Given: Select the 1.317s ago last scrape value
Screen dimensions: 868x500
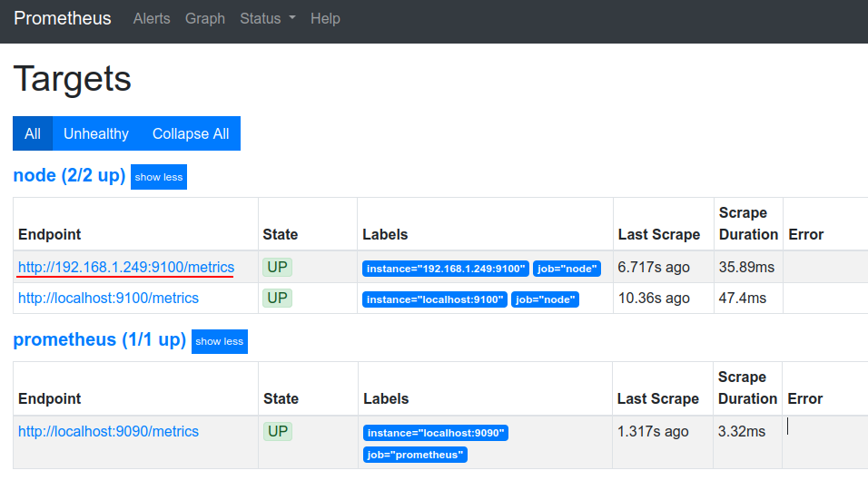Looking at the screenshot, I should point(653,431).
